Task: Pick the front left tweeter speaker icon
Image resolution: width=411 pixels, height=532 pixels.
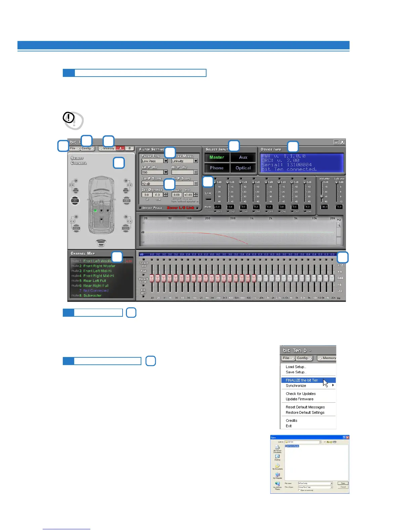Action: coord(76,181)
